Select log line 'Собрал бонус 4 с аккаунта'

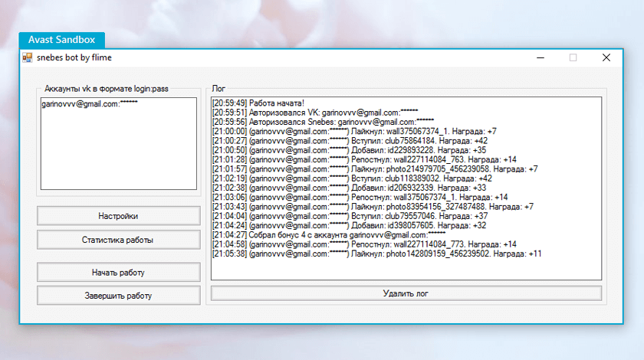point(329,235)
